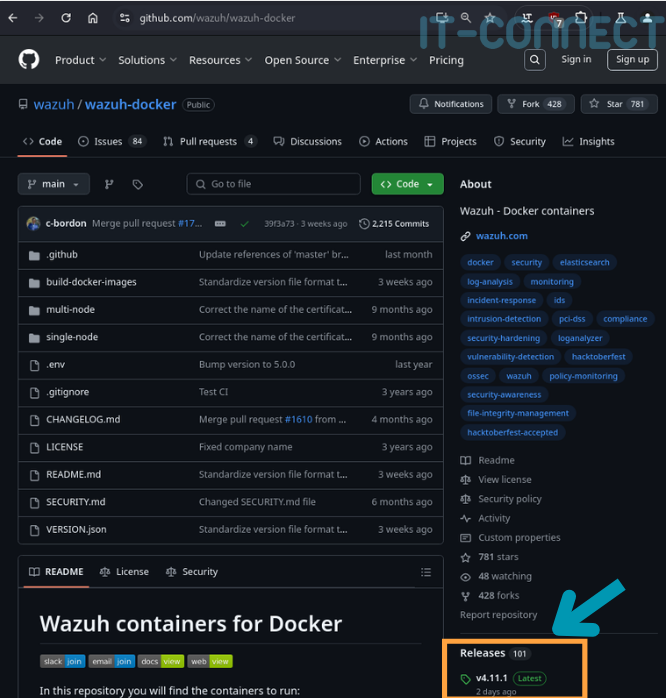Click the docker topic tag
Screen dimensions: 666x698
pos(480,263)
